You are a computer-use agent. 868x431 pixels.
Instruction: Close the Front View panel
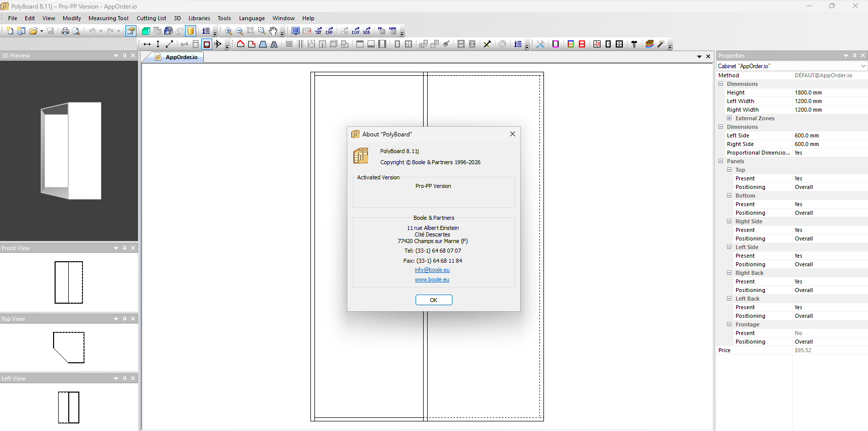click(x=133, y=248)
